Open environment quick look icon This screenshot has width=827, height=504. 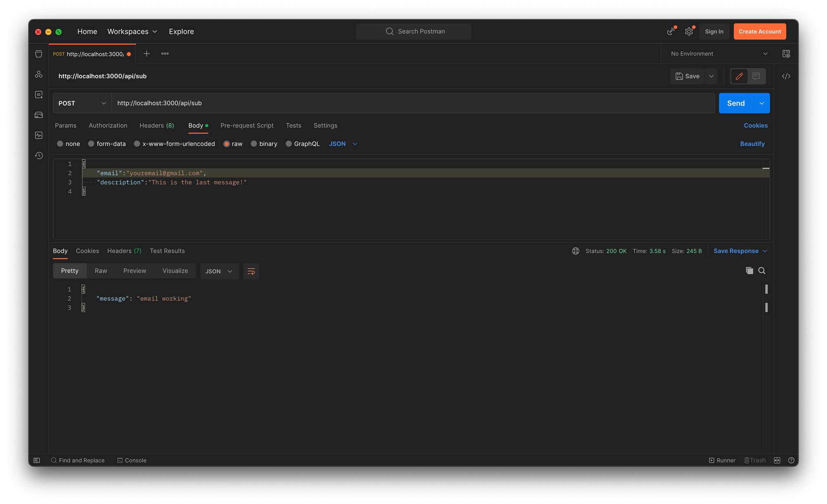tap(786, 54)
